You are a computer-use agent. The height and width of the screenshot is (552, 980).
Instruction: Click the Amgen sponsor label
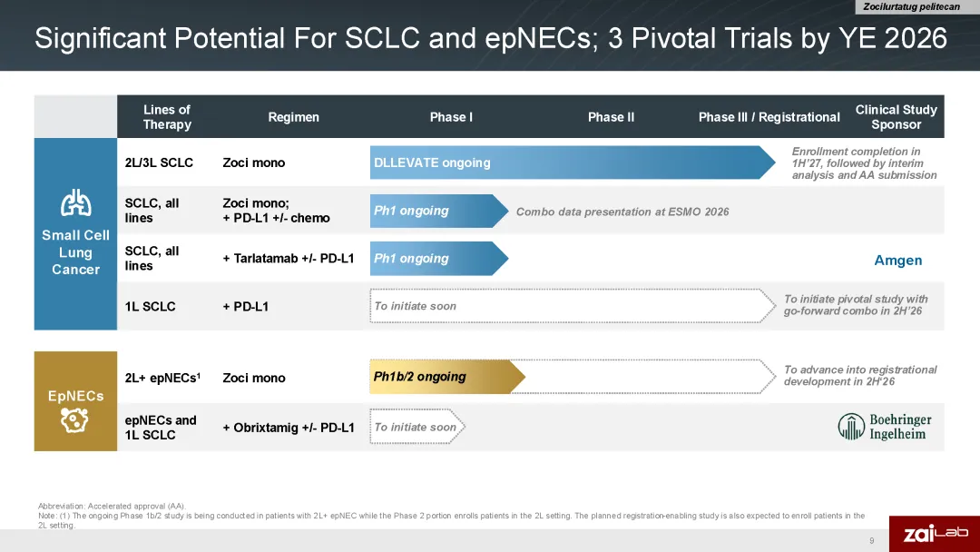pyautogui.click(x=897, y=260)
